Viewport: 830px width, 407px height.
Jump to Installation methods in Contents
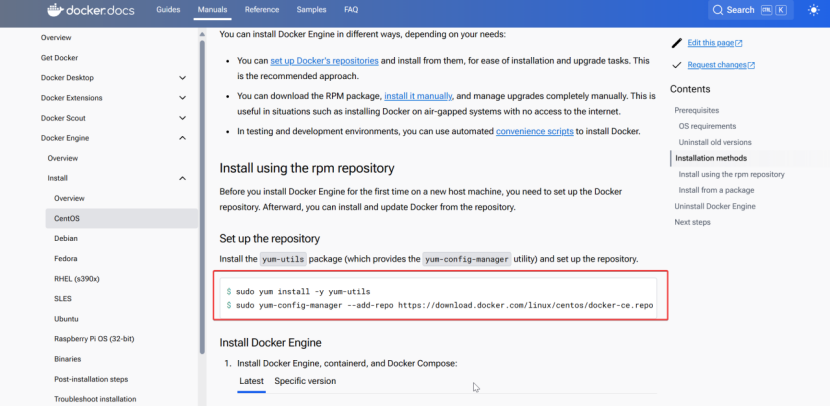(711, 158)
